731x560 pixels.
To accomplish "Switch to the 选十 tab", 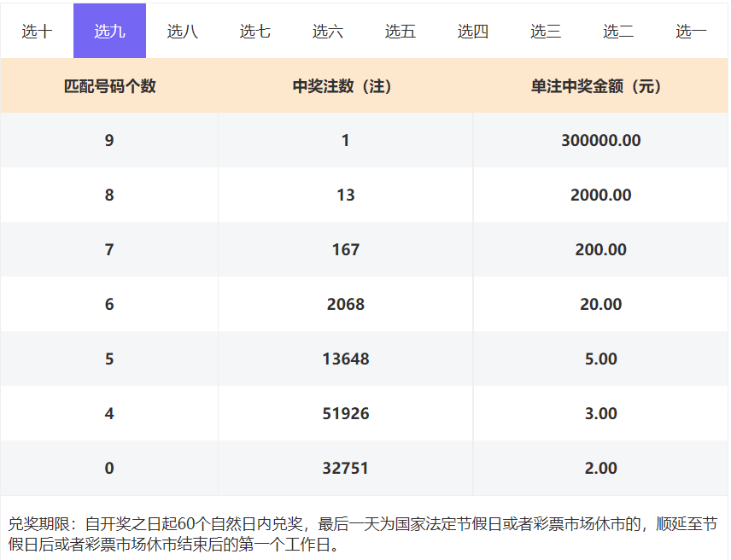I will tap(37, 32).
